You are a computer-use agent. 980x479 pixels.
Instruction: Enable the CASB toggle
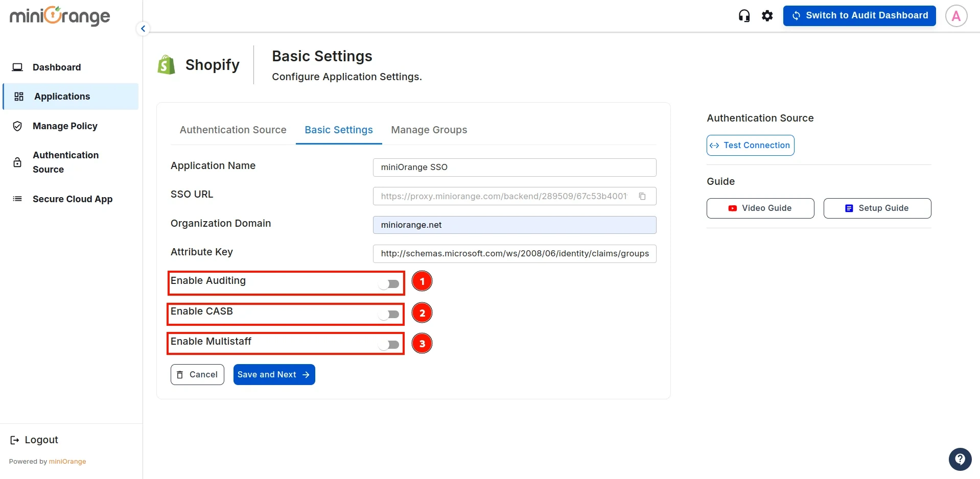coord(389,315)
